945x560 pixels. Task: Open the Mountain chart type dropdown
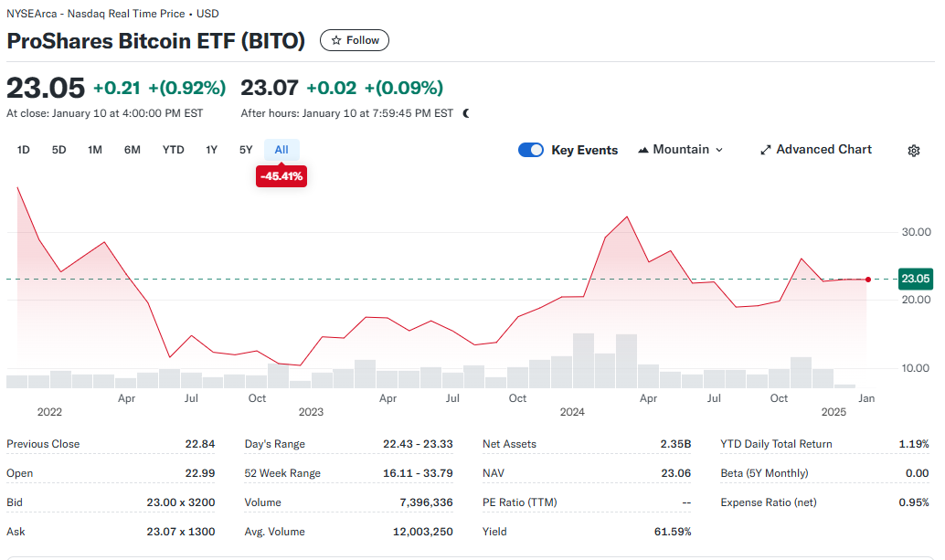pyautogui.click(x=718, y=150)
